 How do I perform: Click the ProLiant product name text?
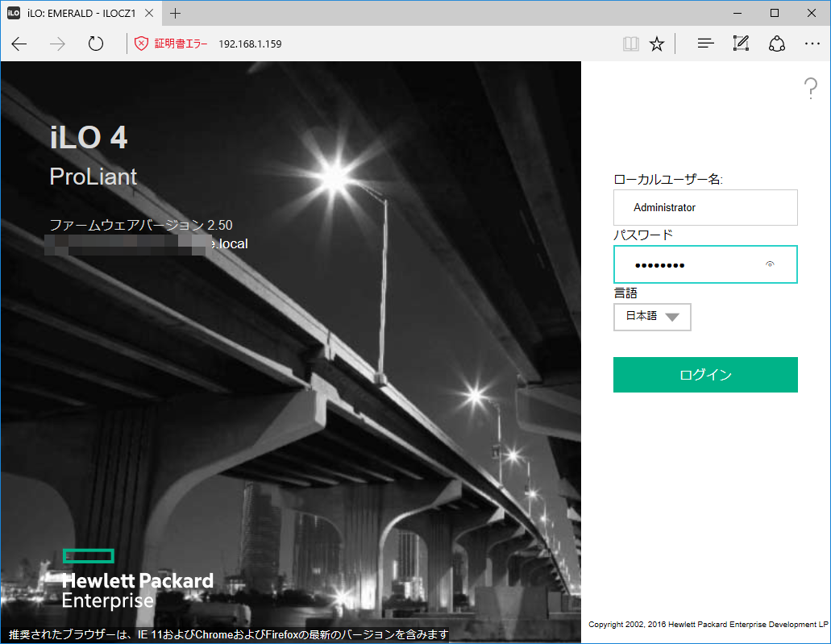point(93,177)
